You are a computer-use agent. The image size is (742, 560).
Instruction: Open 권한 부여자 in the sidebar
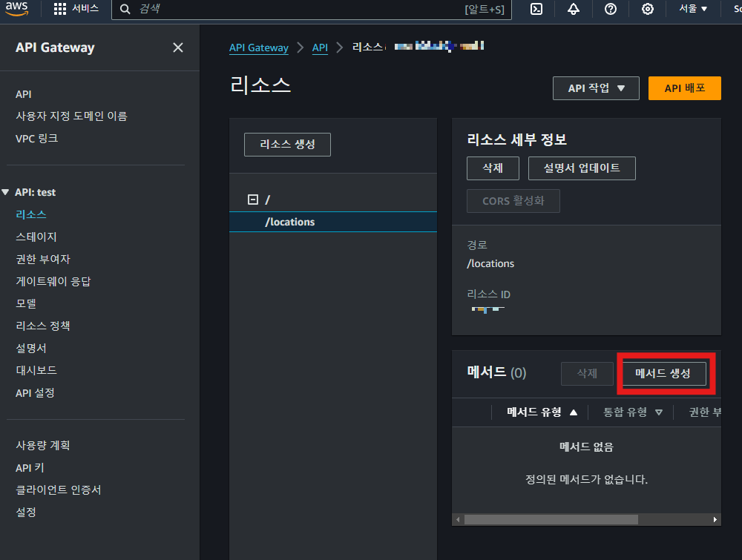tap(43, 259)
